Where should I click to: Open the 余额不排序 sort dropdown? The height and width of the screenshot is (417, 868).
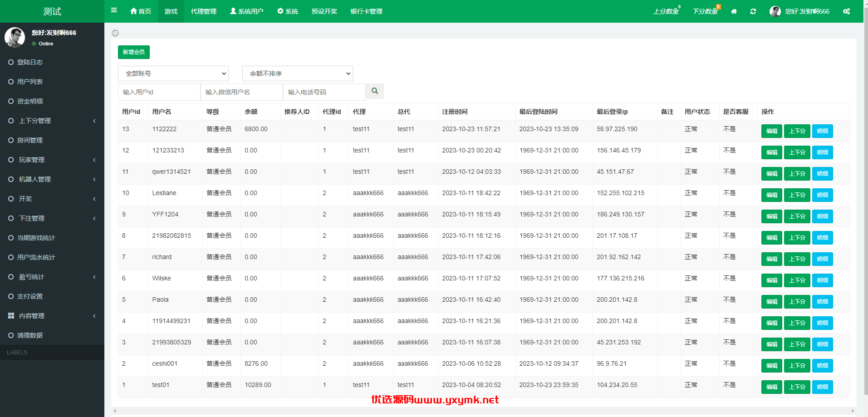298,74
